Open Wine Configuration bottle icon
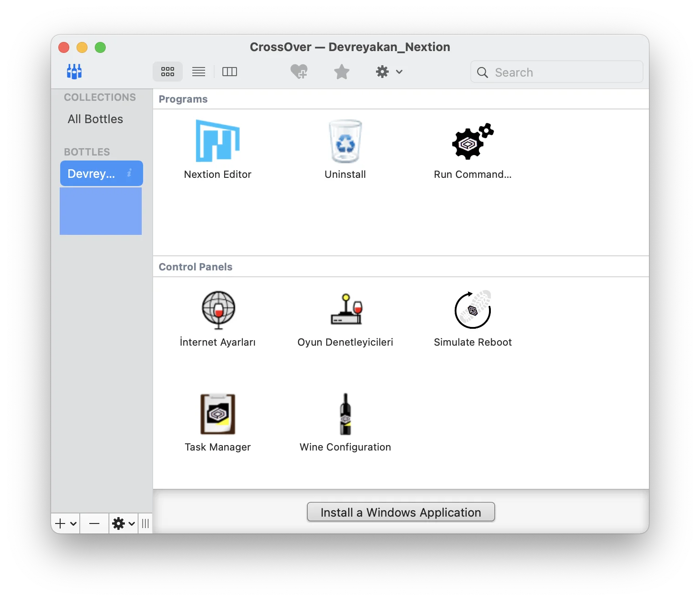This screenshot has height=601, width=700. (345, 414)
